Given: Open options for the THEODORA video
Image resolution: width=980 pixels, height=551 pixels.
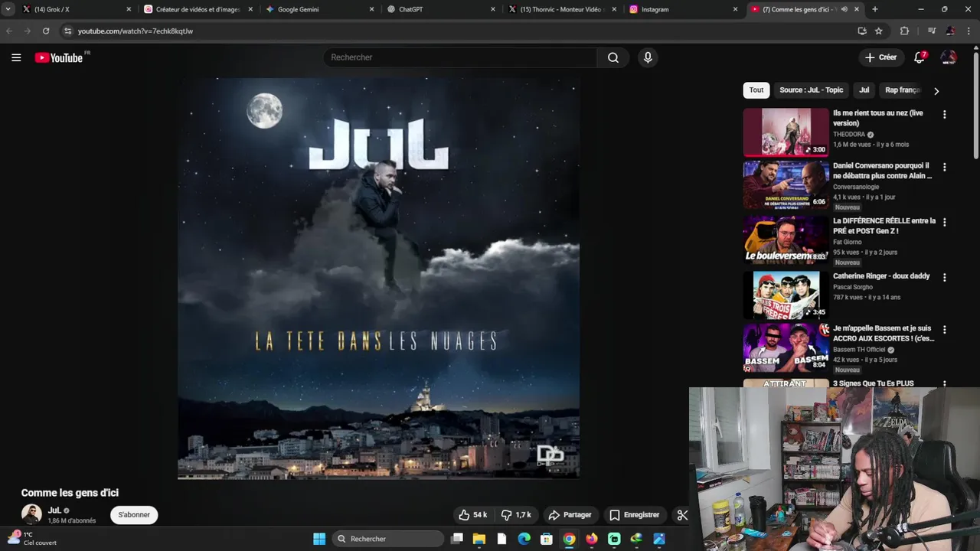Looking at the screenshot, I should coord(944,114).
